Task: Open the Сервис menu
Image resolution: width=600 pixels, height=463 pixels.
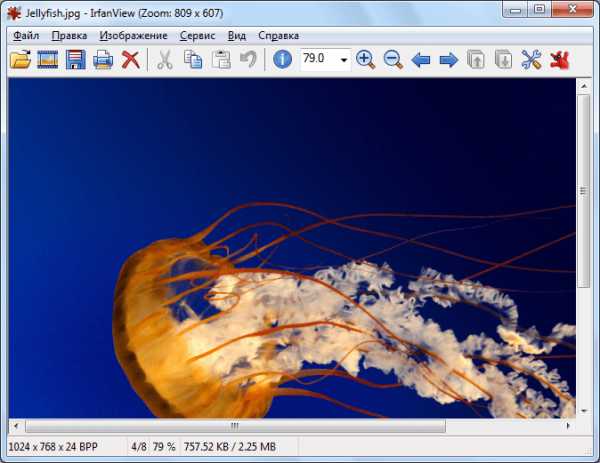Action: pyautogui.click(x=197, y=36)
